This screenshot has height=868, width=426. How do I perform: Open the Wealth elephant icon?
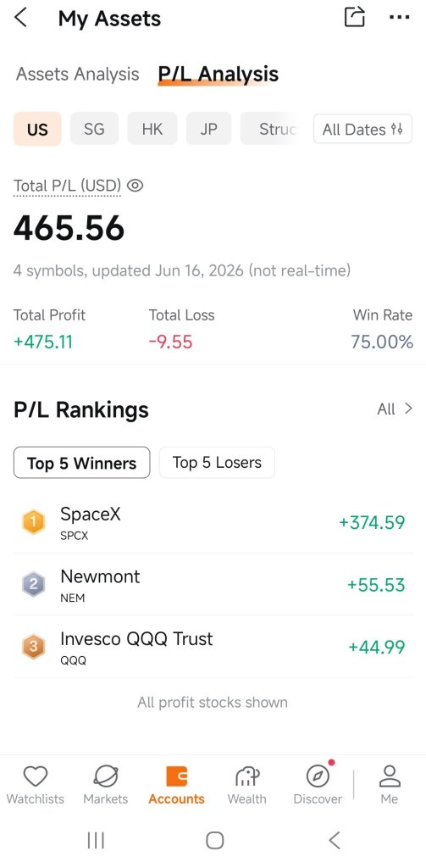246,776
